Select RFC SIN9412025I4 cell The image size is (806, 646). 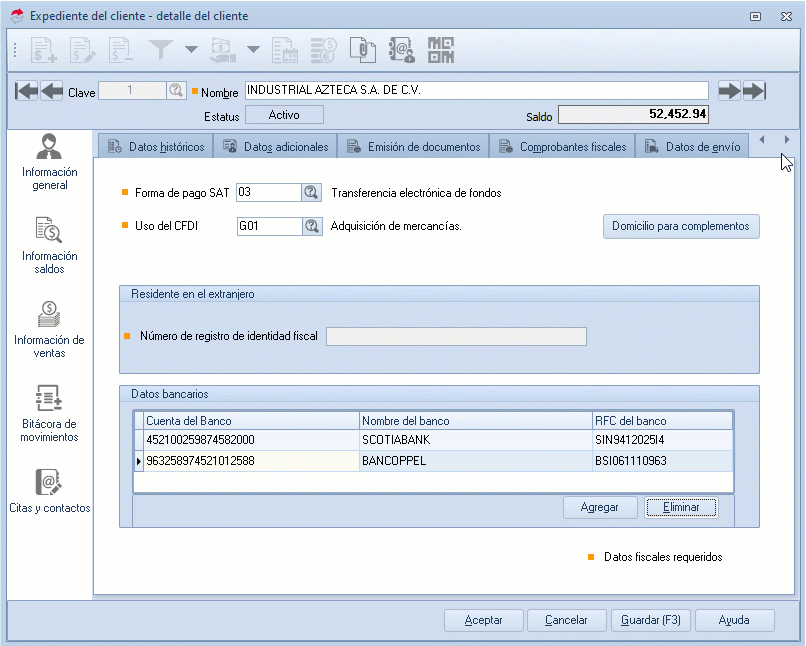(663, 440)
